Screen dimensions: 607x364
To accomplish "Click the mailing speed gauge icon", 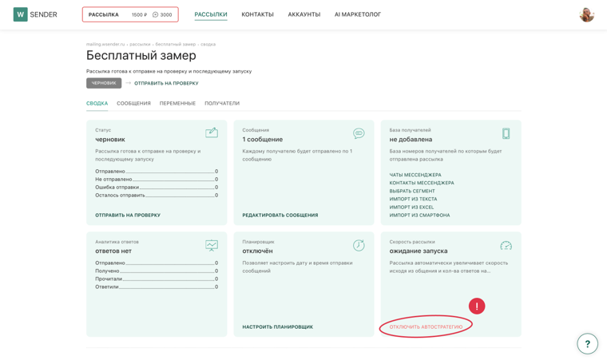I will (506, 246).
